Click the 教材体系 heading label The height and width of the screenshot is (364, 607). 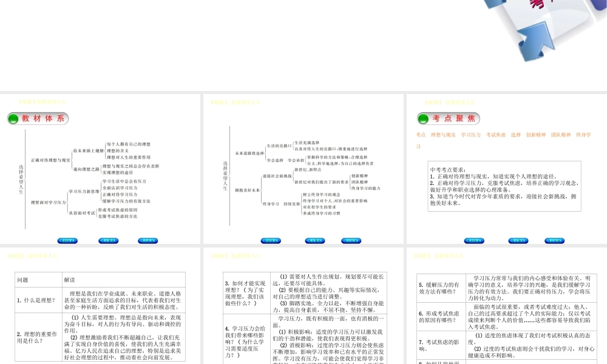coord(43,118)
